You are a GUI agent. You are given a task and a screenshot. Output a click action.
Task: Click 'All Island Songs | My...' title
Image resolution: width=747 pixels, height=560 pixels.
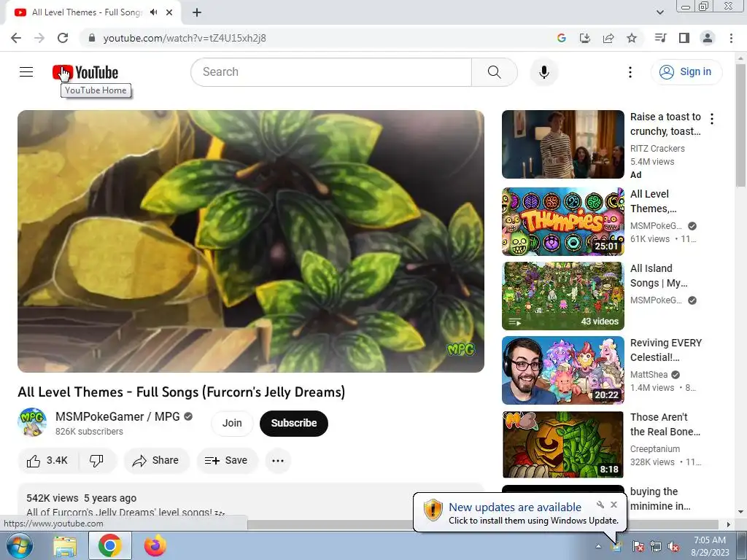click(659, 276)
